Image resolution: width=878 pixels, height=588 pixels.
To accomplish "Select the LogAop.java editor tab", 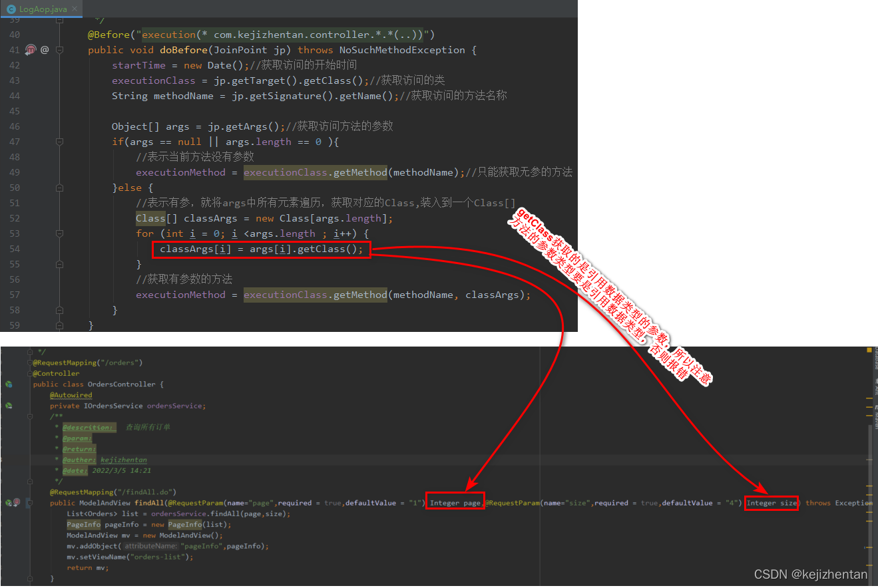I will click(x=42, y=9).
